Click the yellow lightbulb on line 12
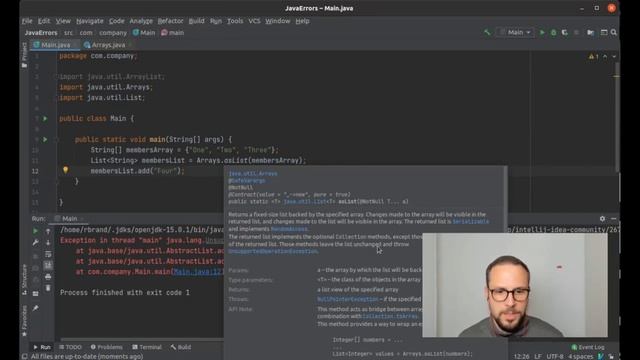This screenshot has width=640, height=360. tap(65, 170)
